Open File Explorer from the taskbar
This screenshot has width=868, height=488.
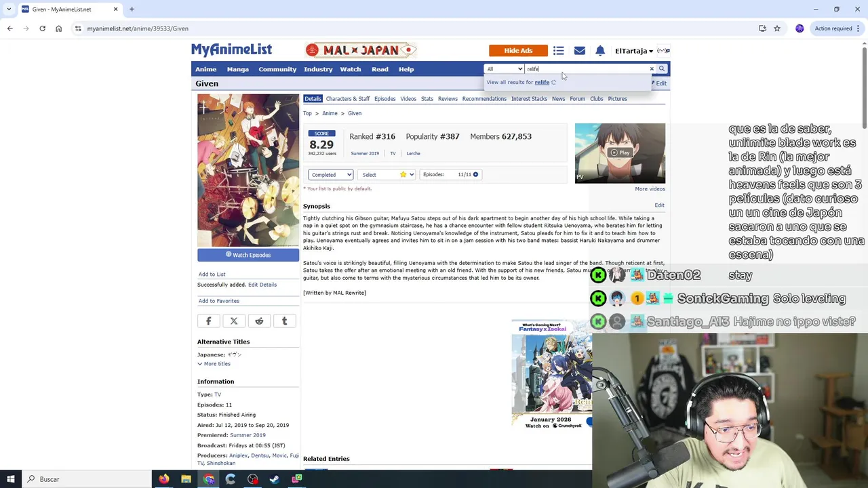pyautogui.click(x=186, y=479)
